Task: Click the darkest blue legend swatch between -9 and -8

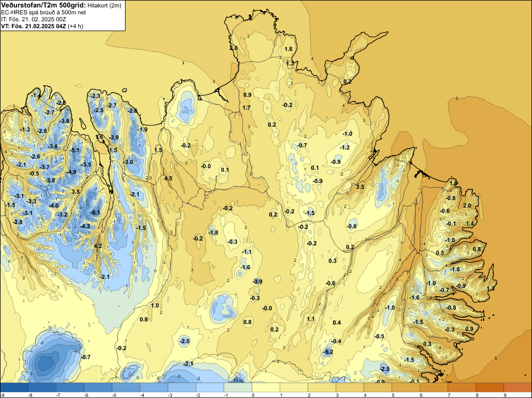Action: (14, 387)
